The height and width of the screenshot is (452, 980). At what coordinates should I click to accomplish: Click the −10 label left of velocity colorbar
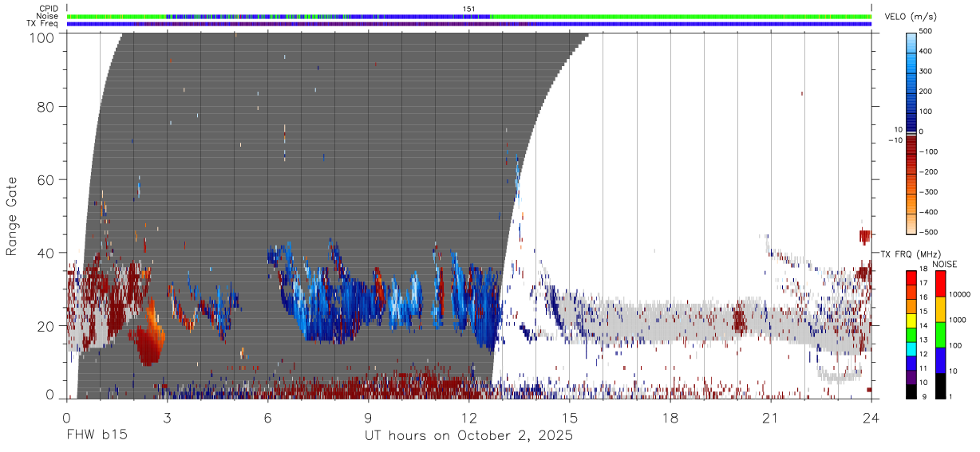coord(895,140)
